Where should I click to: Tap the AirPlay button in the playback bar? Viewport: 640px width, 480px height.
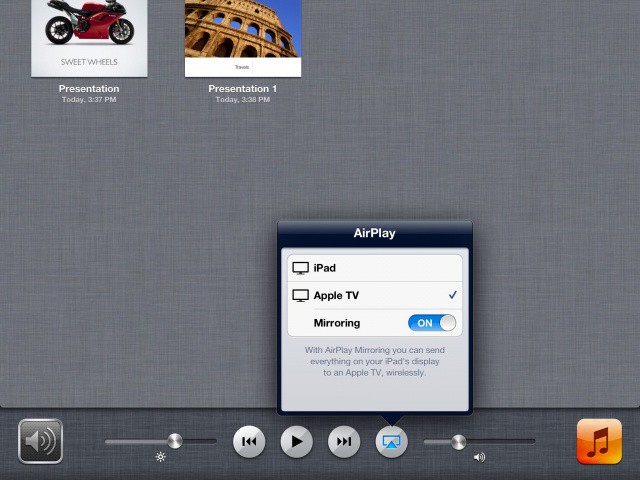(x=391, y=441)
